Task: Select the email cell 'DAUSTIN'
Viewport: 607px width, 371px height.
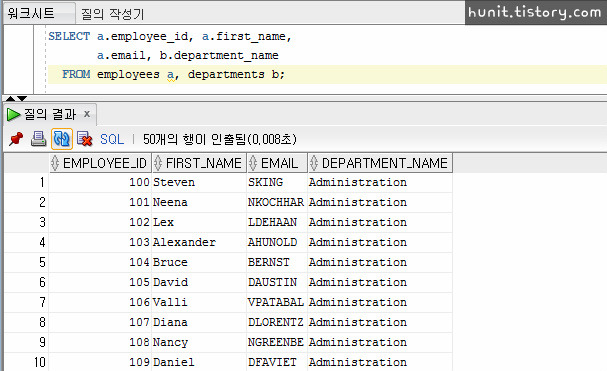Action: [277, 282]
